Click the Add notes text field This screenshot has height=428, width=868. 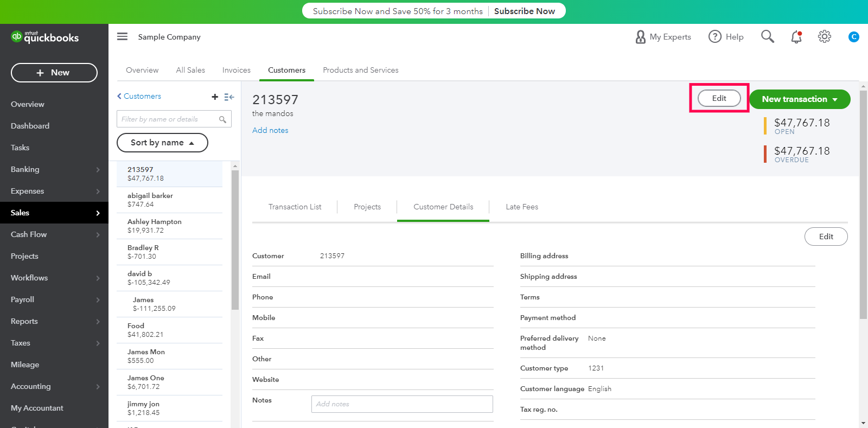point(402,404)
